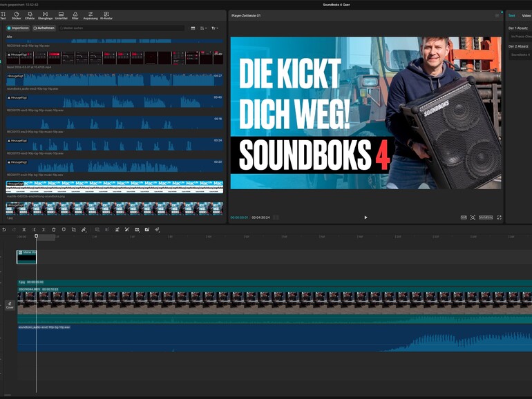Open the KI-Avatar panel
532x399 pixels.
(106, 16)
